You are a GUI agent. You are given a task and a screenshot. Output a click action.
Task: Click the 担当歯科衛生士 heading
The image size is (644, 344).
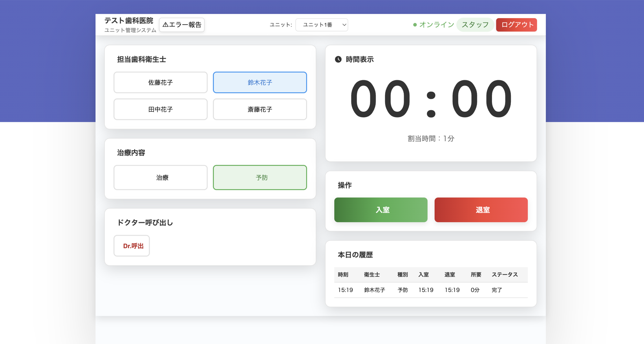(x=142, y=59)
